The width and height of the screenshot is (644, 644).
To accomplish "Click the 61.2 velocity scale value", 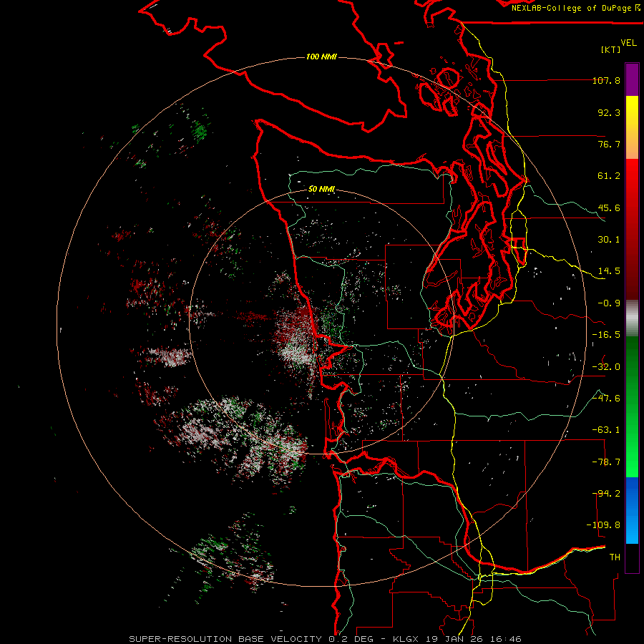I will pyautogui.click(x=609, y=176).
